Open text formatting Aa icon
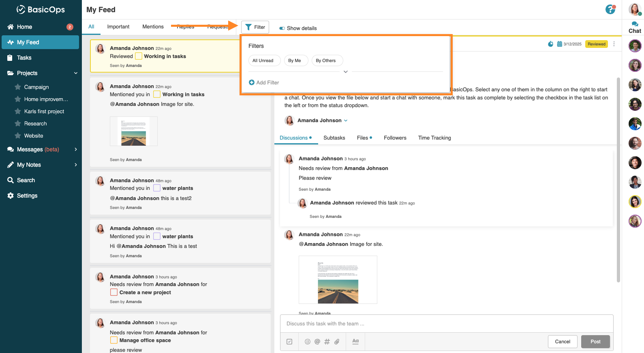The width and height of the screenshot is (644, 353). pos(355,341)
